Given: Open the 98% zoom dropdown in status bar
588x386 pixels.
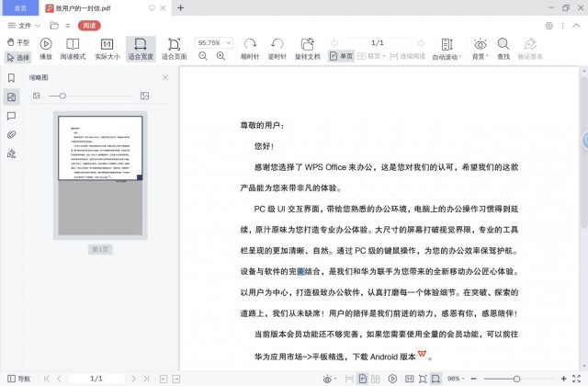Looking at the screenshot, I should 456,379.
